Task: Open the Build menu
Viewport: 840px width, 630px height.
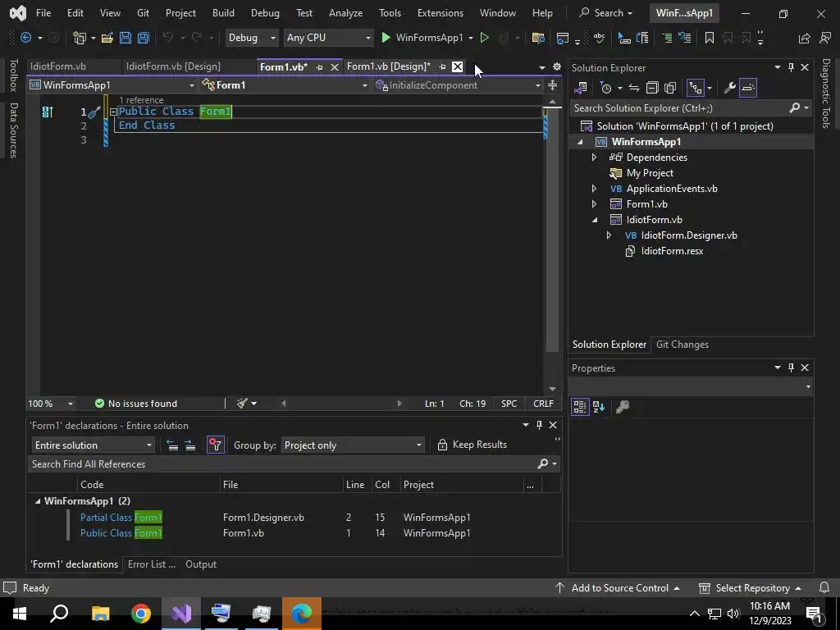Action: point(223,13)
